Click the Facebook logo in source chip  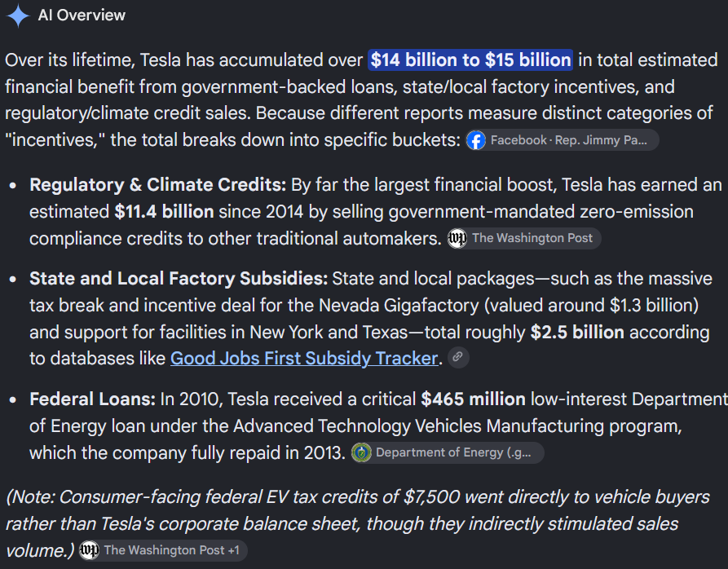pyautogui.click(x=476, y=140)
